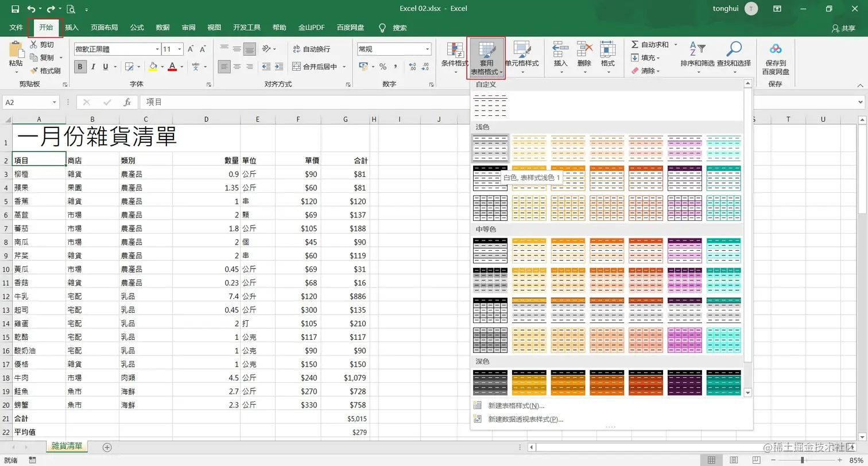
Task: Select the 雜貨清單 sheet tab
Action: coord(67,446)
